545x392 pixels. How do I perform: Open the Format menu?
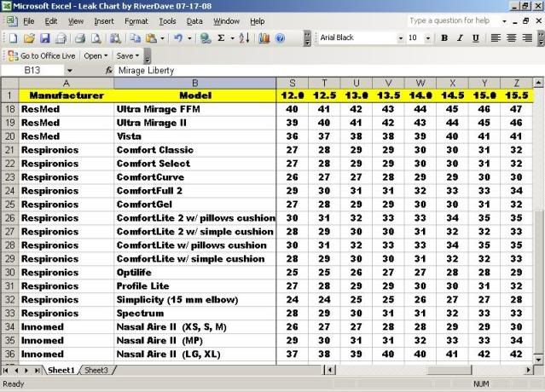point(136,20)
